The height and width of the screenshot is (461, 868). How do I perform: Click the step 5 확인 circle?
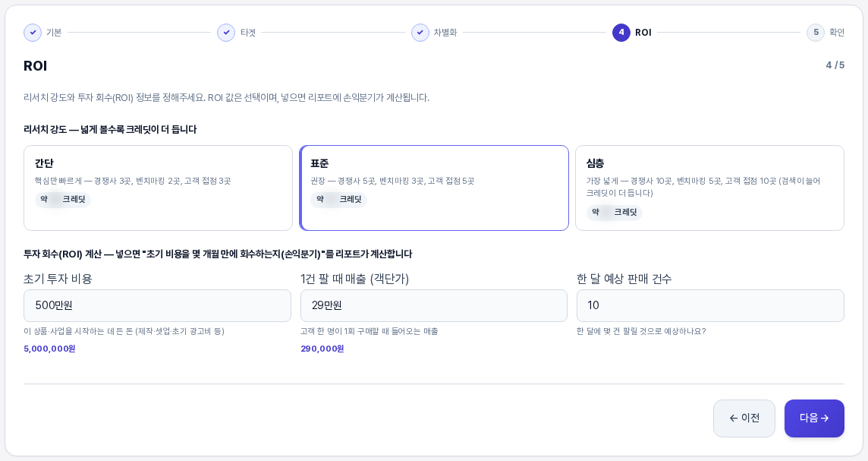coord(816,33)
